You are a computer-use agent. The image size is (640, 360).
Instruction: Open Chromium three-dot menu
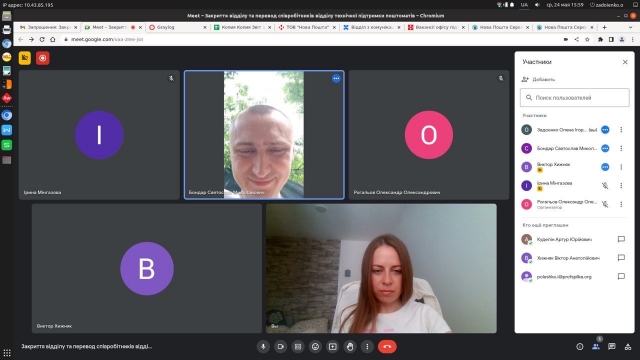point(633,40)
